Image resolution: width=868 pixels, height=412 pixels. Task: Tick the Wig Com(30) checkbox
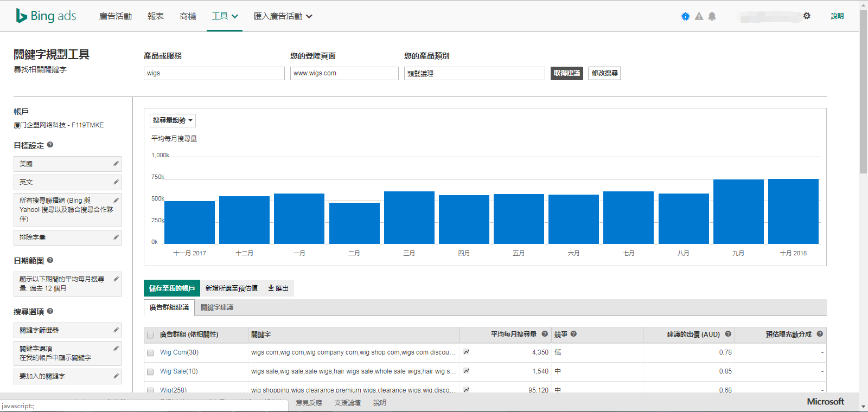[x=150, y=353]
